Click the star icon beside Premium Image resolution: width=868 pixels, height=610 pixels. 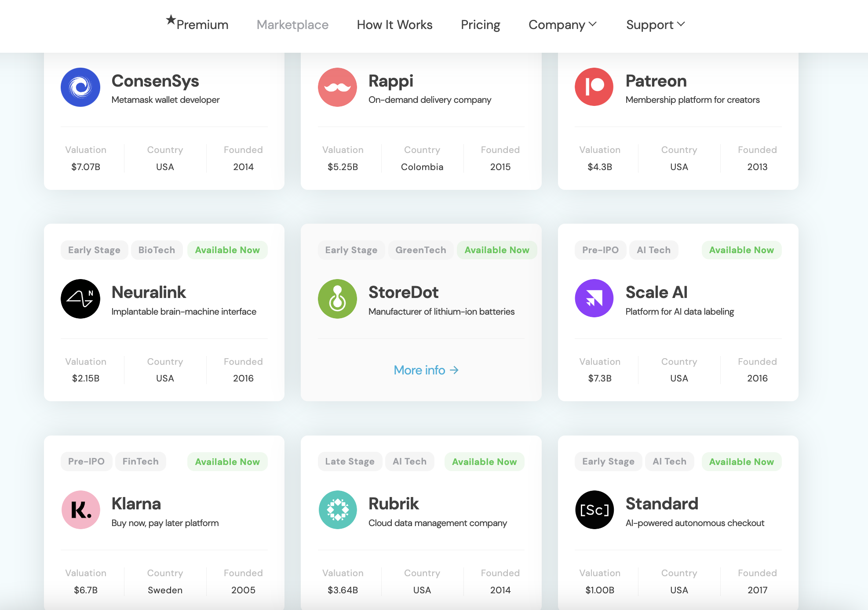[x=171, y=19]
